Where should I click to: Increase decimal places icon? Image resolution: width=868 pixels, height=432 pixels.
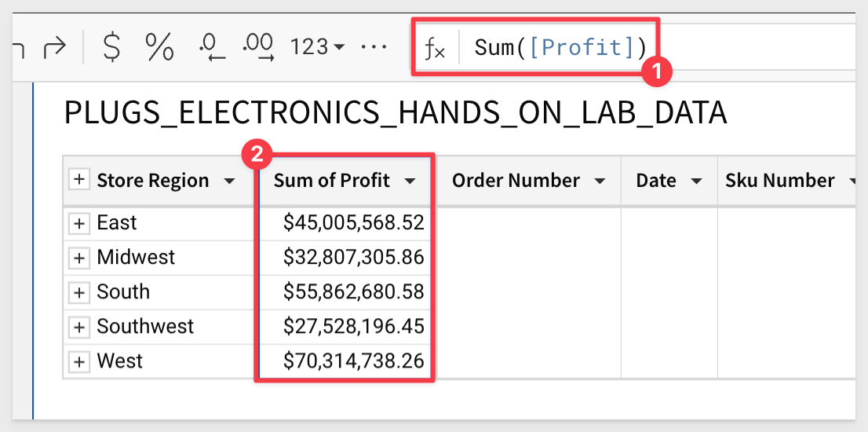pyautogui.click(x=258, y=48)
